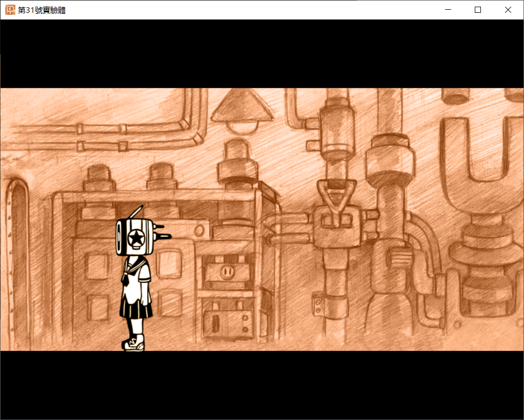
Task: Close the 第31號實驗體 window
Action: pyautogui.click(x=508, y=10)
